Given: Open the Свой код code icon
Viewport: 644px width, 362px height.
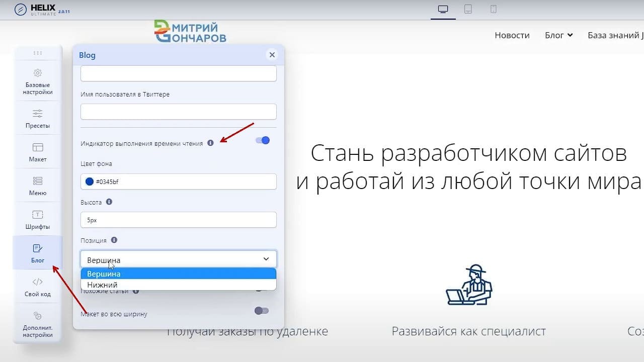Looking at the screenshot, I should click(38, 282).
